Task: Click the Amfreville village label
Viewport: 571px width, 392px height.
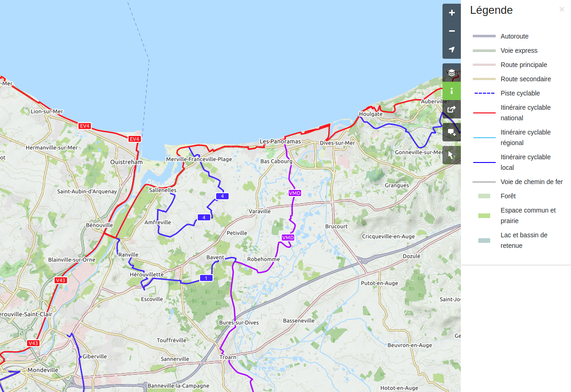Action: pos(158,222)
